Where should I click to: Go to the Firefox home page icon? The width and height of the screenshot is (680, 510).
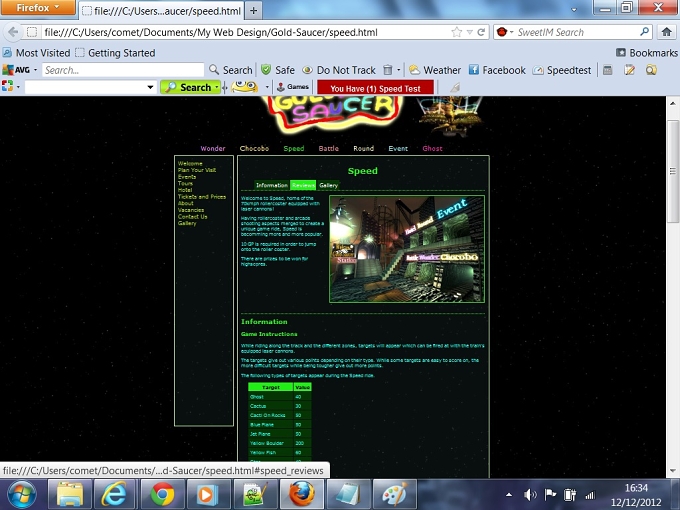coord(667,32)
